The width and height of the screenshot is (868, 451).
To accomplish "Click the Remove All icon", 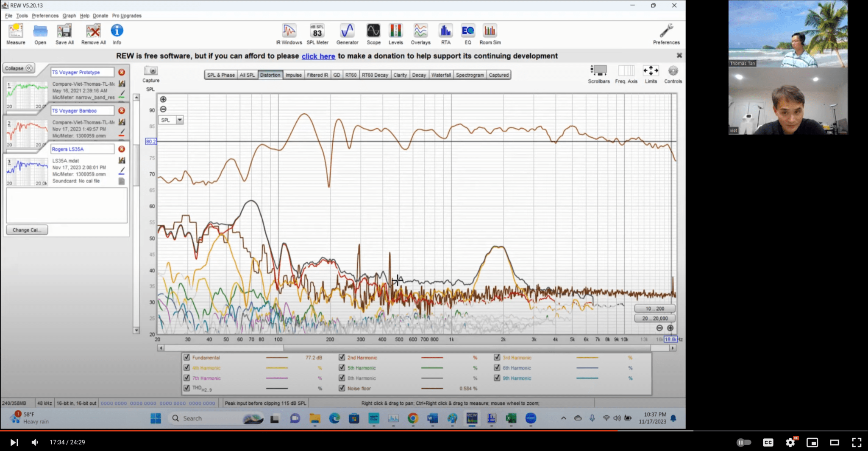I will [x=93, y=34].
